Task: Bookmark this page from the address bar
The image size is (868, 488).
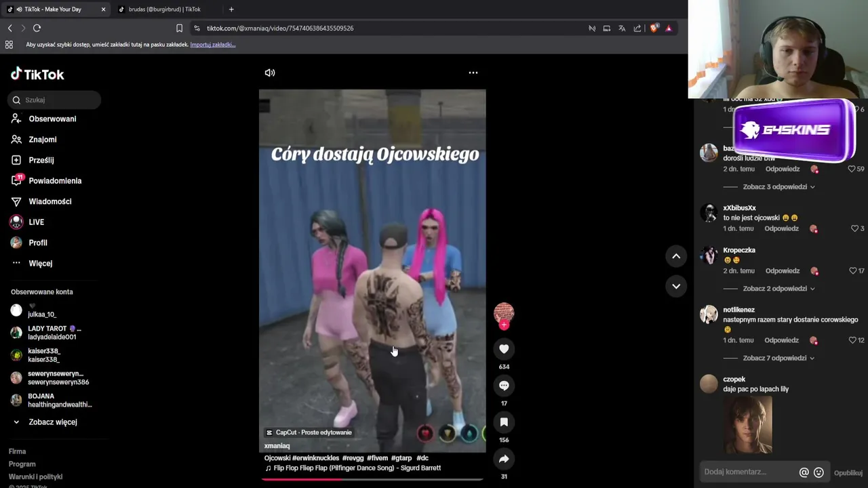Action: pyautogui.click(x=179, y=28)
